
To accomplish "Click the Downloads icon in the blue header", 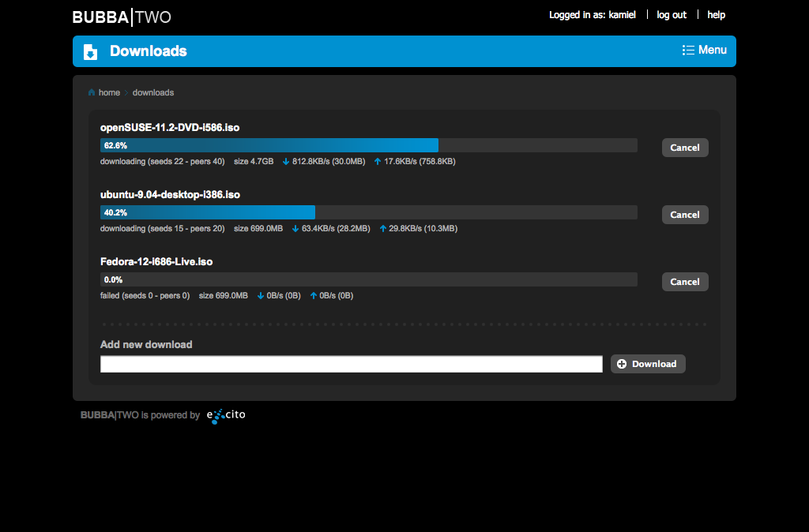I will coord(90,51).
